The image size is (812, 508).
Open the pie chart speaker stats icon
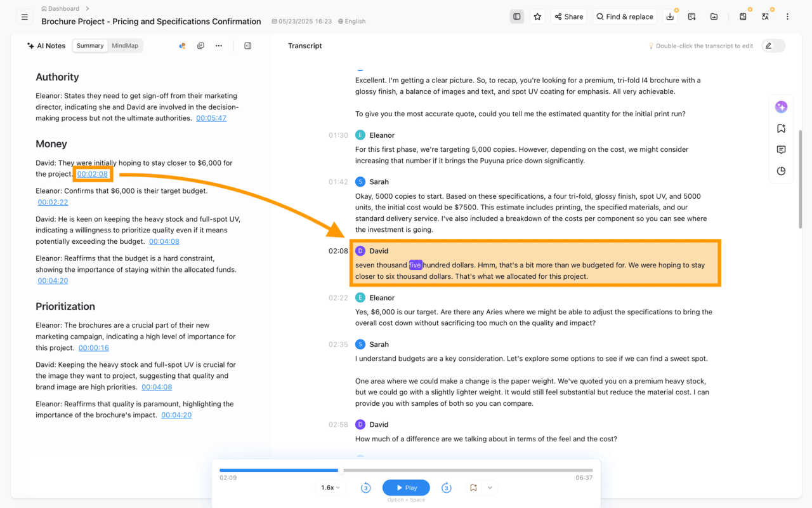click(781, 171)
